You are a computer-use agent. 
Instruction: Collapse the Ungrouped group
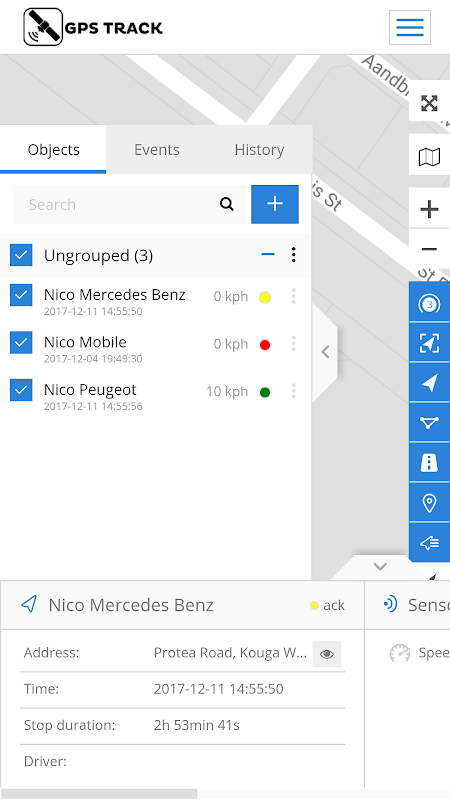coord(268,254)
